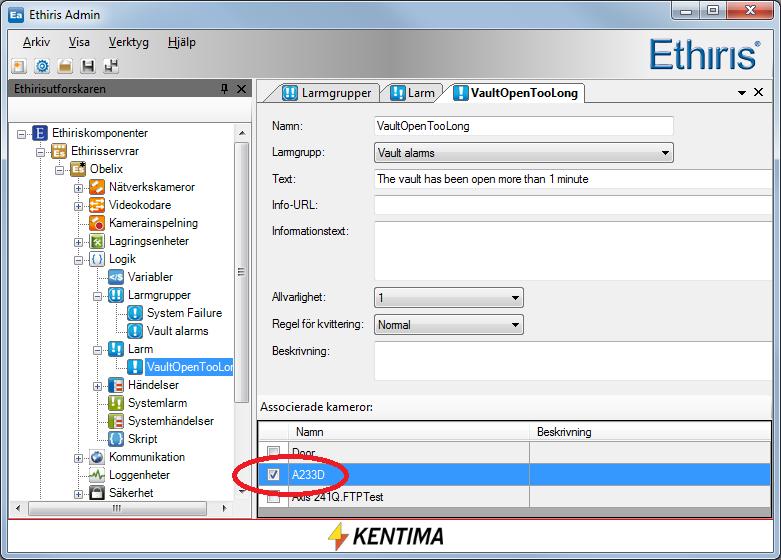Collapse the Larmgrupper tree node

click(x=97, y=296)
